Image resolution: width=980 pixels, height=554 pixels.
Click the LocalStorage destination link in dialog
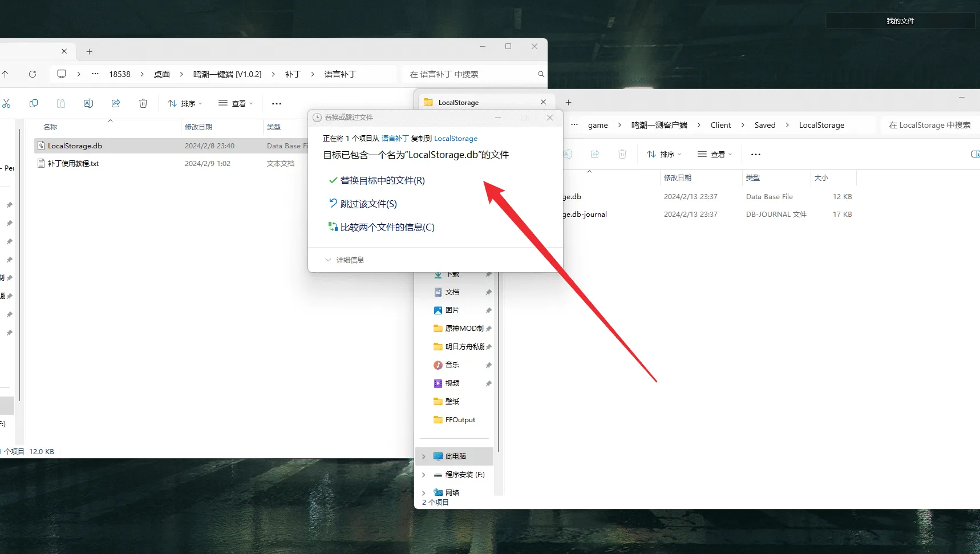[456, 139]
